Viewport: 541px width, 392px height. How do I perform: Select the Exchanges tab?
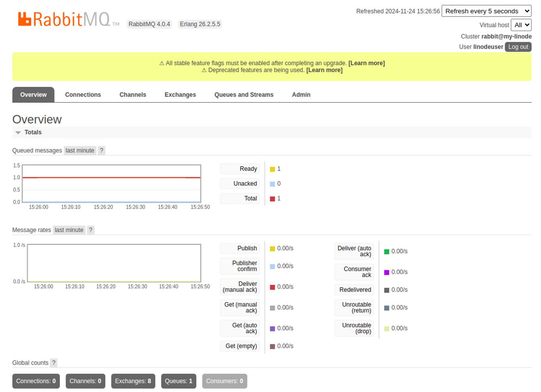(x=180, y=95)
